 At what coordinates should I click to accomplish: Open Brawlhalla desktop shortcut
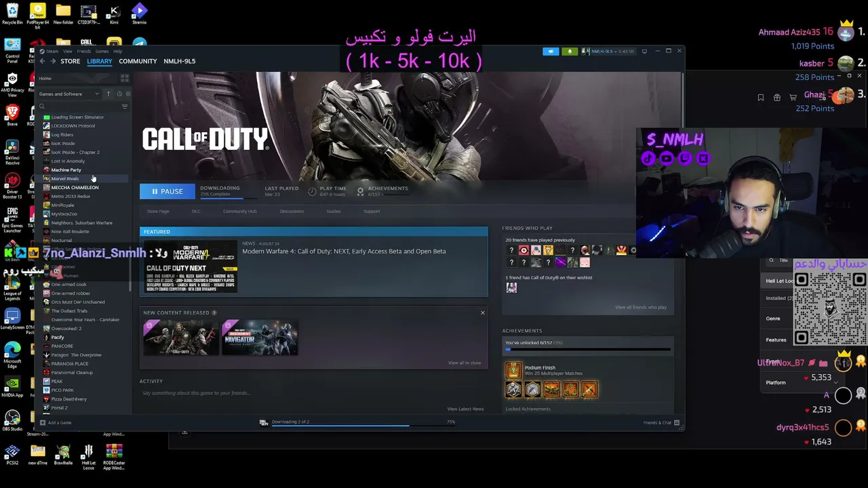[63, 454]
